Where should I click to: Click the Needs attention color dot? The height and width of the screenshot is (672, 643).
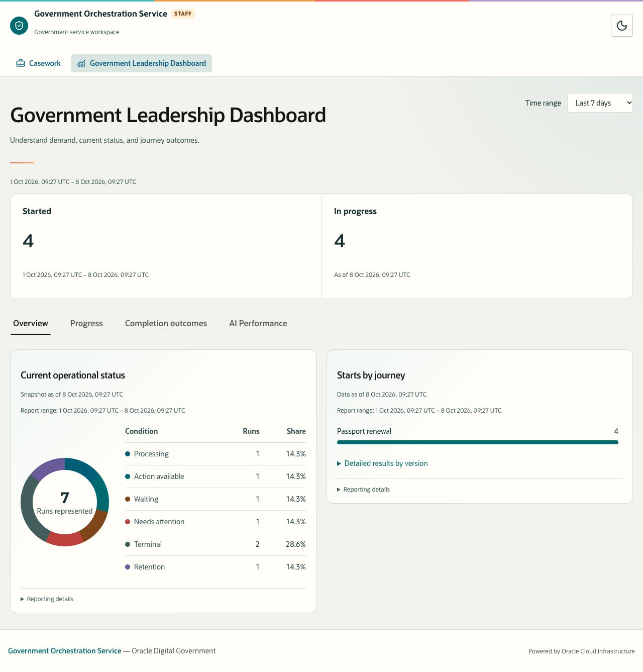click(x=128, y=522)
